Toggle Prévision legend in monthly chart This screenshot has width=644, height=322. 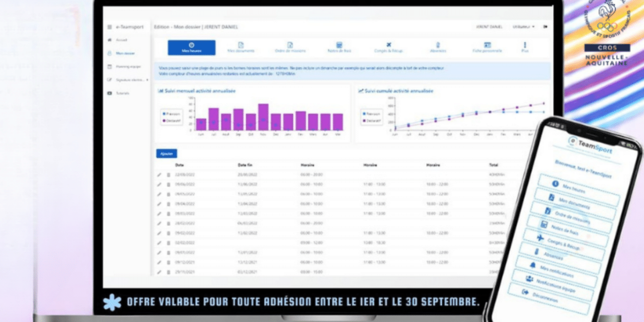click(x=171, y=114)
